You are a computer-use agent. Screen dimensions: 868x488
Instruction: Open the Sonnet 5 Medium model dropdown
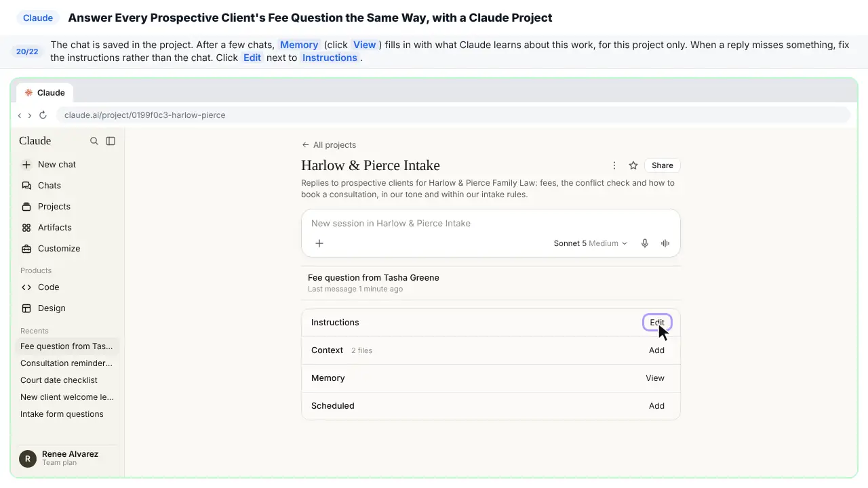[591, 243]
